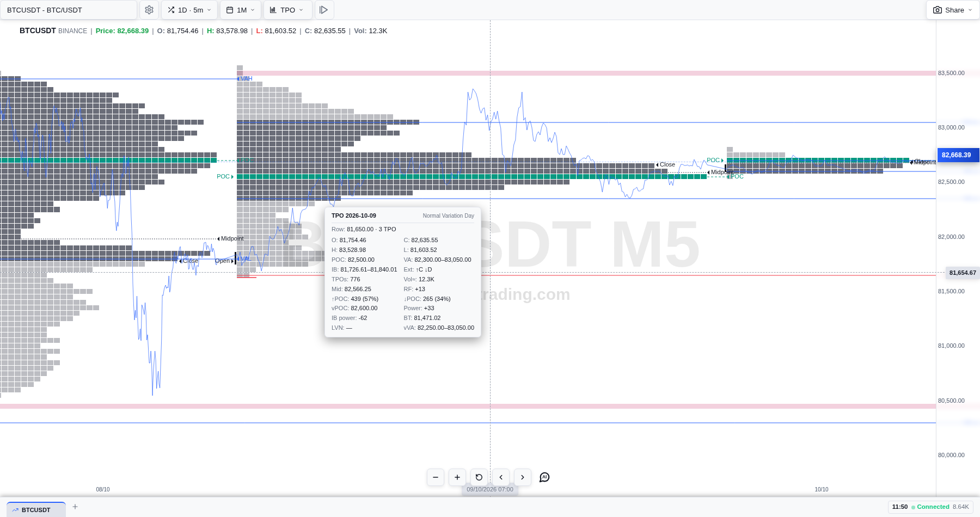This screenshot has height=517, width=980.
Task: Reset the chart view with circular arrow
Action: point(479,477)
